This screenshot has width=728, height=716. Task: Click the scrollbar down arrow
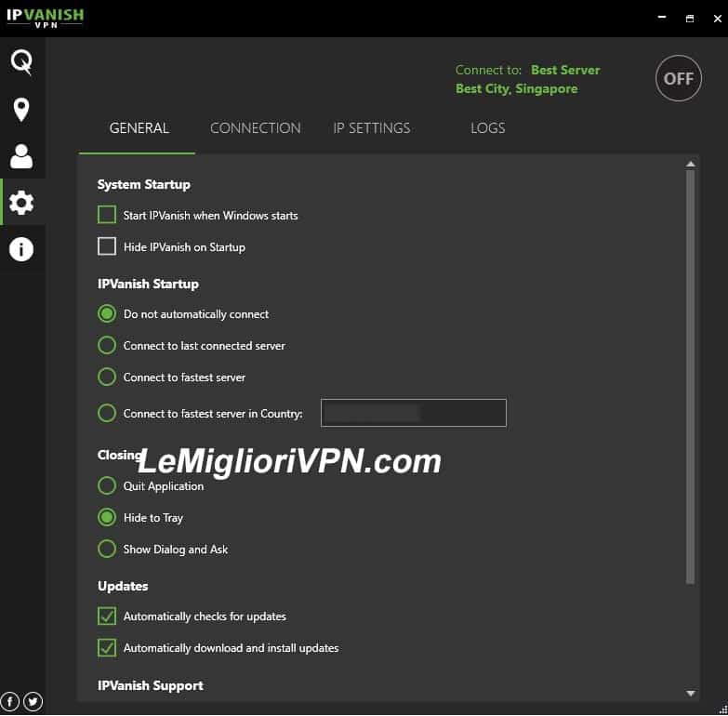tap(691, 694)
